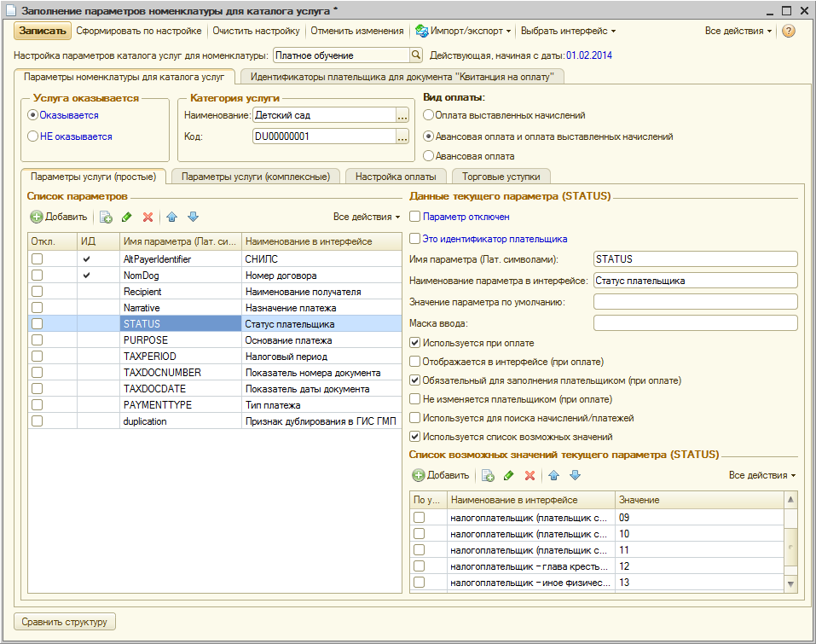Click the help question mark icon
The image size is (816, 644).
point(789,32)
